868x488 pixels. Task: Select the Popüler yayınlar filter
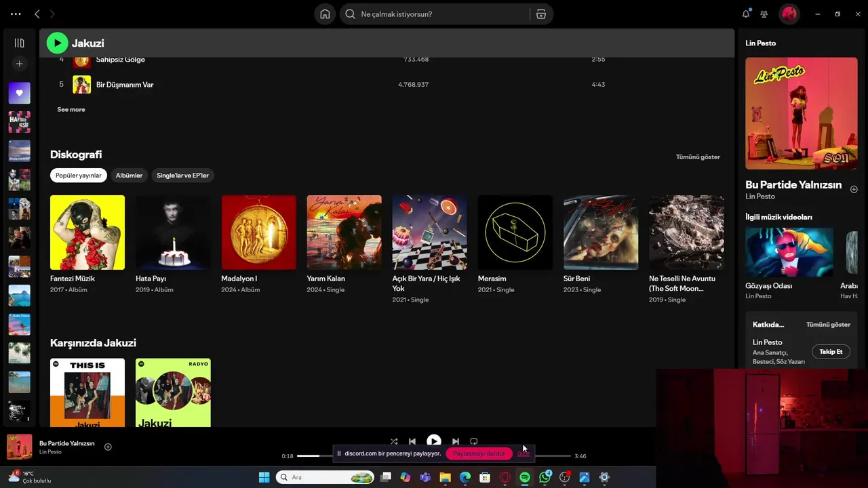79,176
